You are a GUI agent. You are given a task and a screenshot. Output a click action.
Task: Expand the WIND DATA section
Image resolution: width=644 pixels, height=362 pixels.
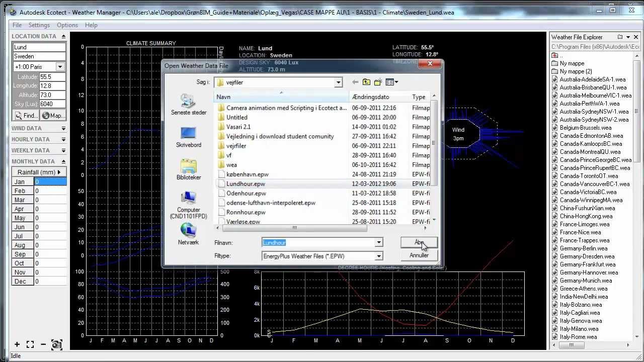39,128
